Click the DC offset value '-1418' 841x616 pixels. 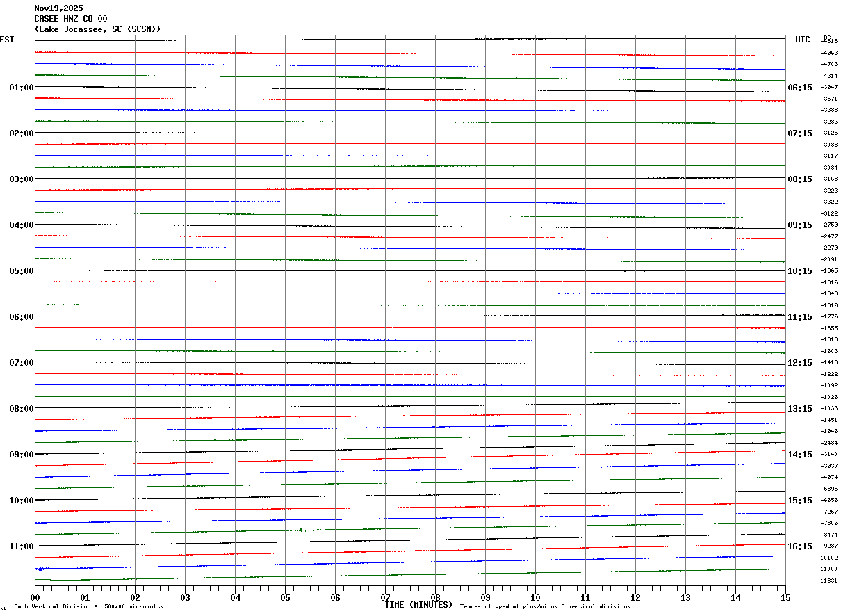coord(829,362)
